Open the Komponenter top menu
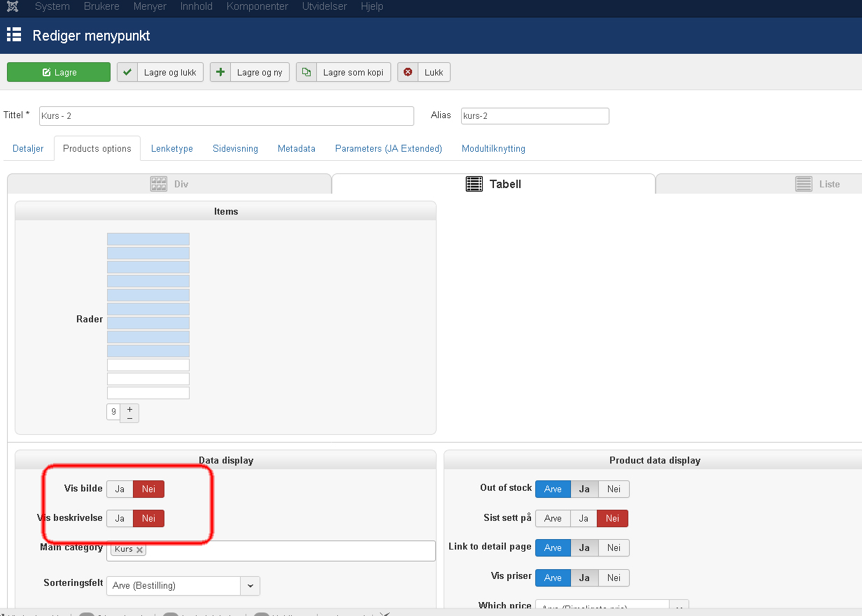Image resolution: width=862 pixels, height=616 pixels. tap(257, 6)
